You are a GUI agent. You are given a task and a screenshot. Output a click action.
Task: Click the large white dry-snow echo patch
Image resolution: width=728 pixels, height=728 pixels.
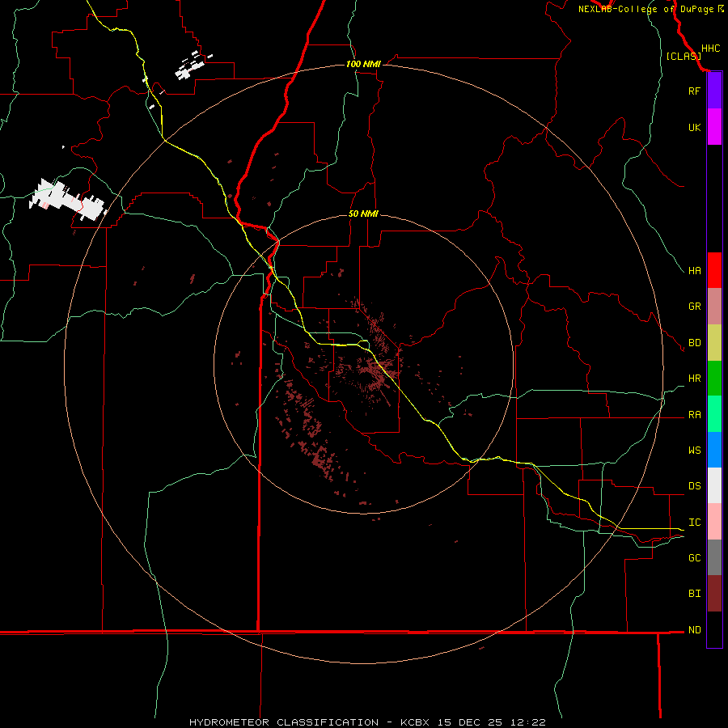[x=66, y=200]
